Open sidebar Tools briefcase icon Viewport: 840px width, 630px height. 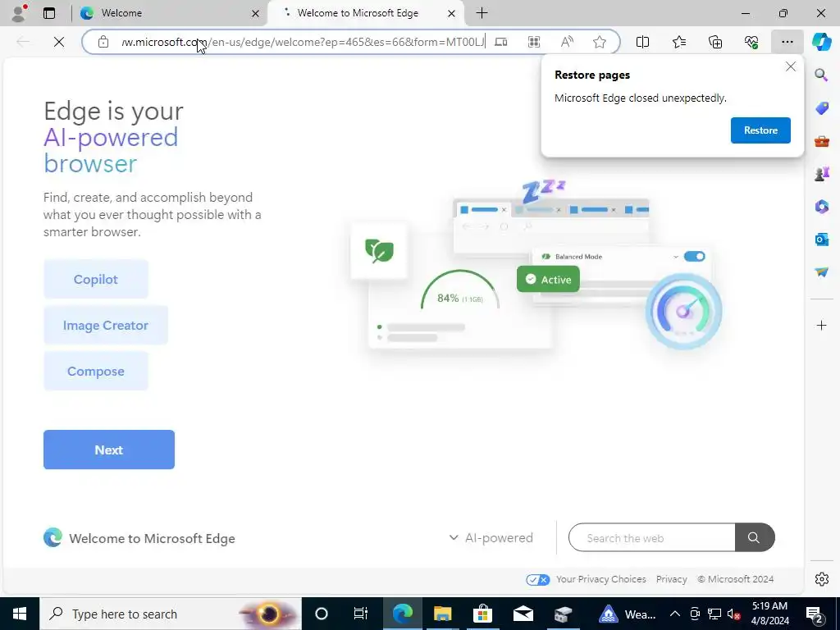[x=822, y=141]
